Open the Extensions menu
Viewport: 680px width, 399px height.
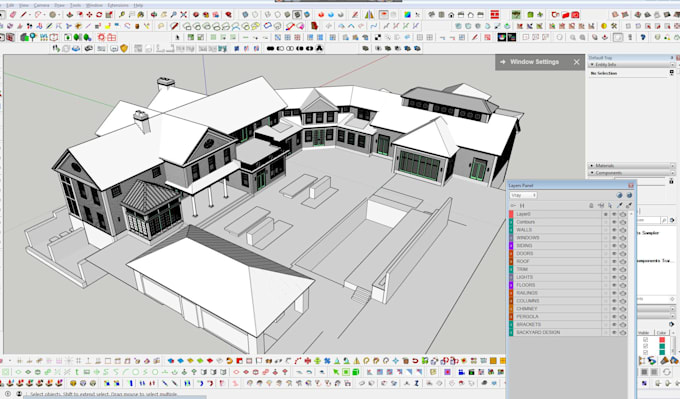tap(118, 5)
